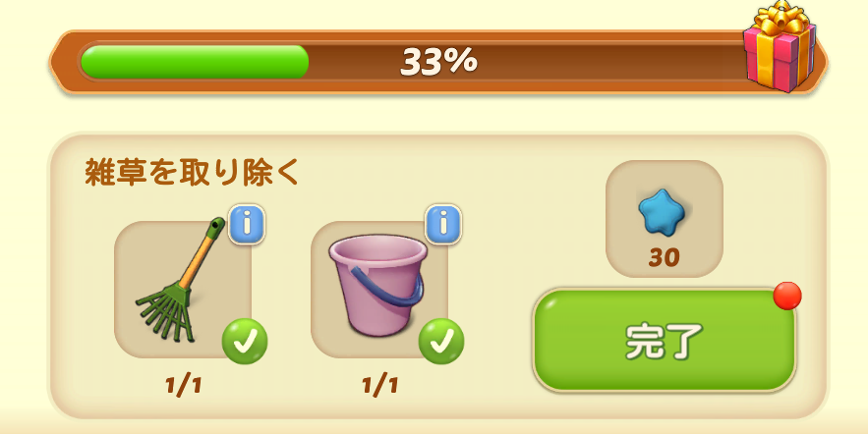Click the pink bucket item icon
Viewport: 868px width, 434px height.
(378, 284)
